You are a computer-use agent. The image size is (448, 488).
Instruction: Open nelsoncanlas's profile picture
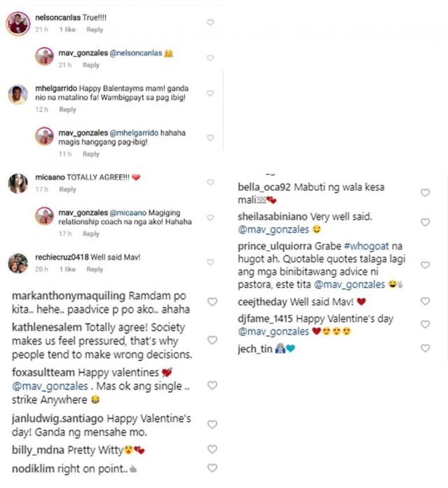(18, 23)
